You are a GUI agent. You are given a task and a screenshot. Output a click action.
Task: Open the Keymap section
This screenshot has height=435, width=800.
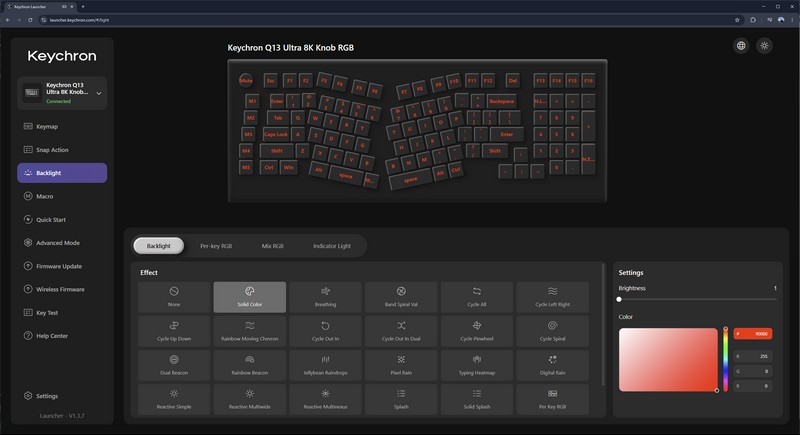tap(62, 126)
